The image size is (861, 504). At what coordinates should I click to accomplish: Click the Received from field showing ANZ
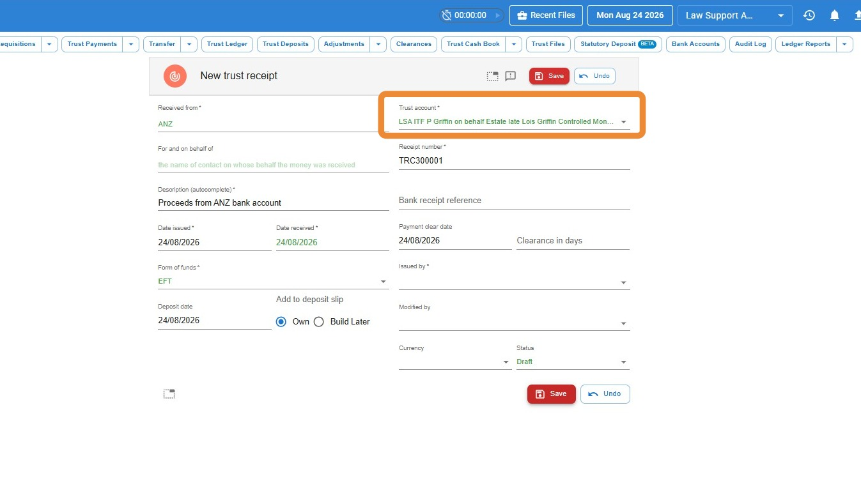(274, 124)
